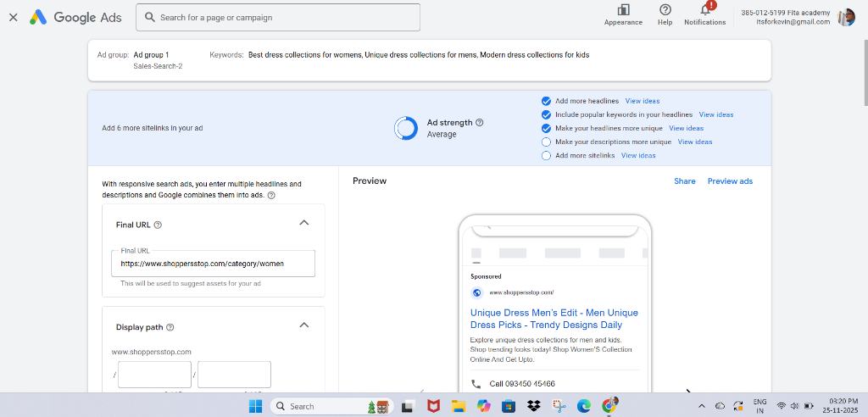
Task: Toggle Make your descriptions more unique circle
Action: point(547,142)
